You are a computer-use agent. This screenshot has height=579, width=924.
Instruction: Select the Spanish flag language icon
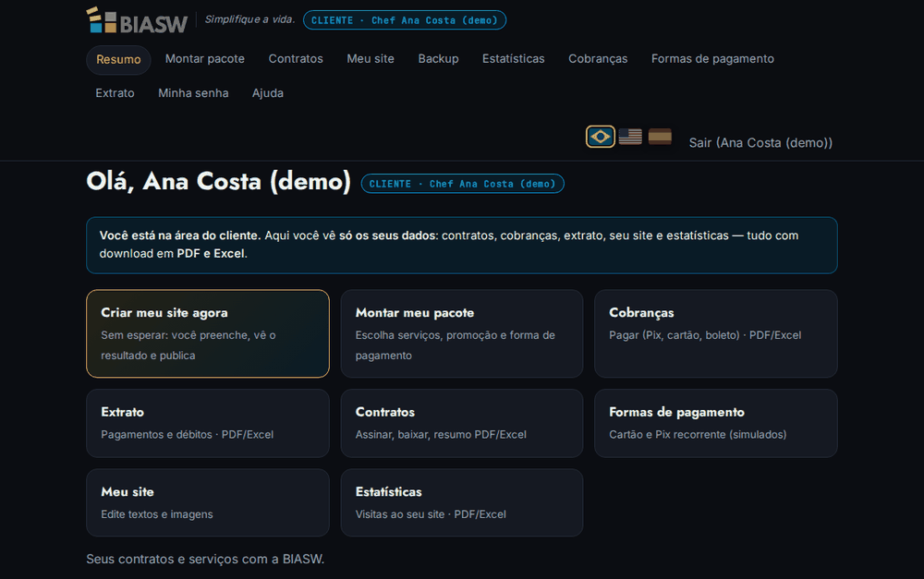[x=660, y=137]
